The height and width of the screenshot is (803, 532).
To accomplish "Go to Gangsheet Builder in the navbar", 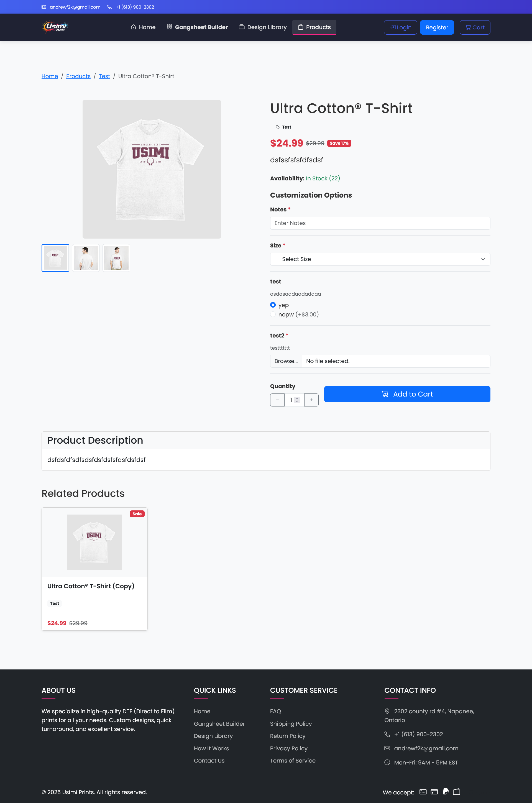I will [197, 27].
